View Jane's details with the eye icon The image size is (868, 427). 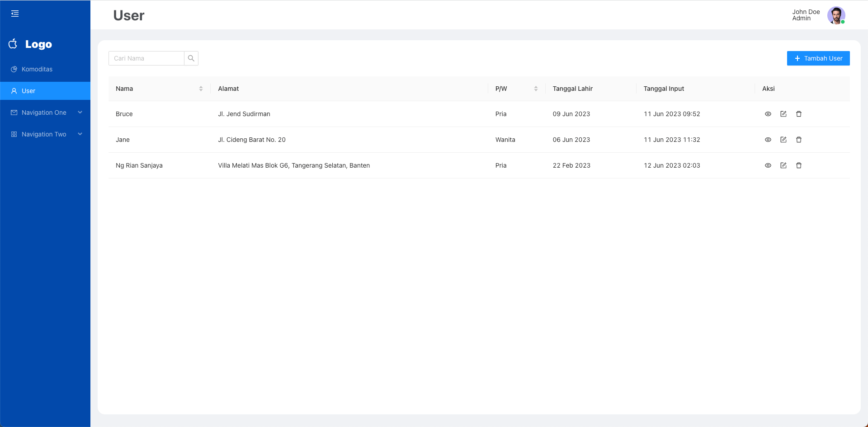[768, 140]
